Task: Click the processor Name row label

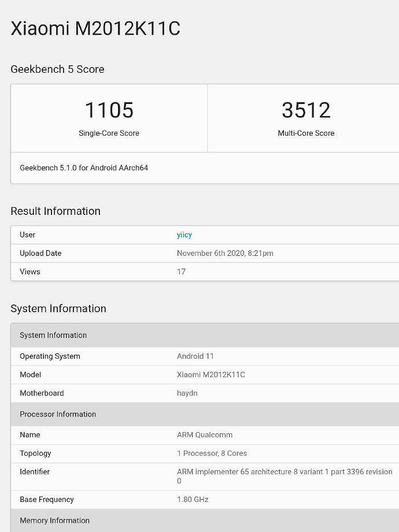Action: (30, 434)
